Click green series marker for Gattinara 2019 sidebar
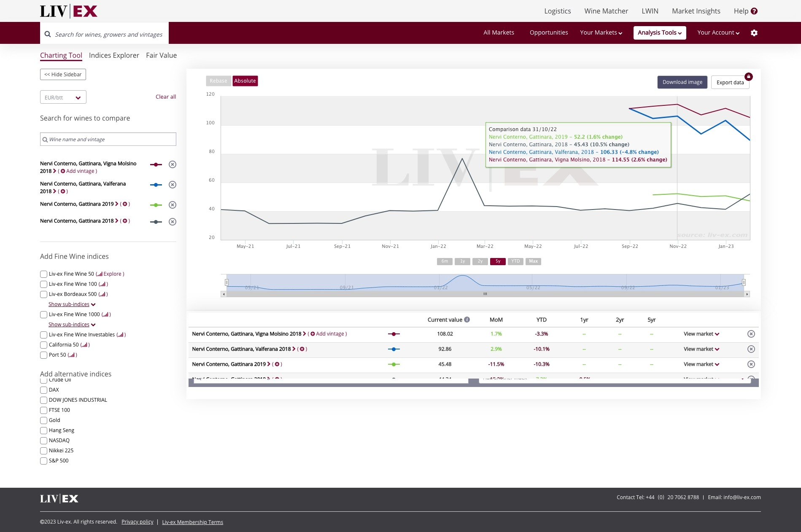Viewport: 801px width, 532px height. 156,205
